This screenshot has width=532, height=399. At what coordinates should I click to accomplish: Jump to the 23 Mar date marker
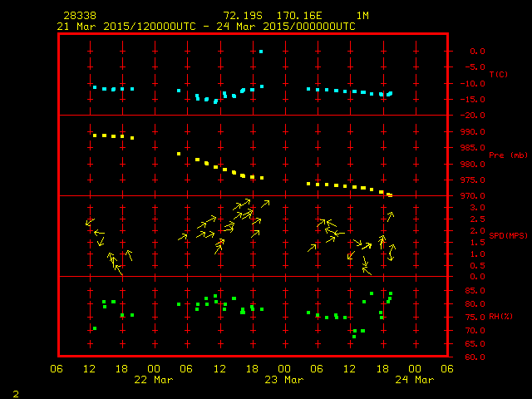285,379
